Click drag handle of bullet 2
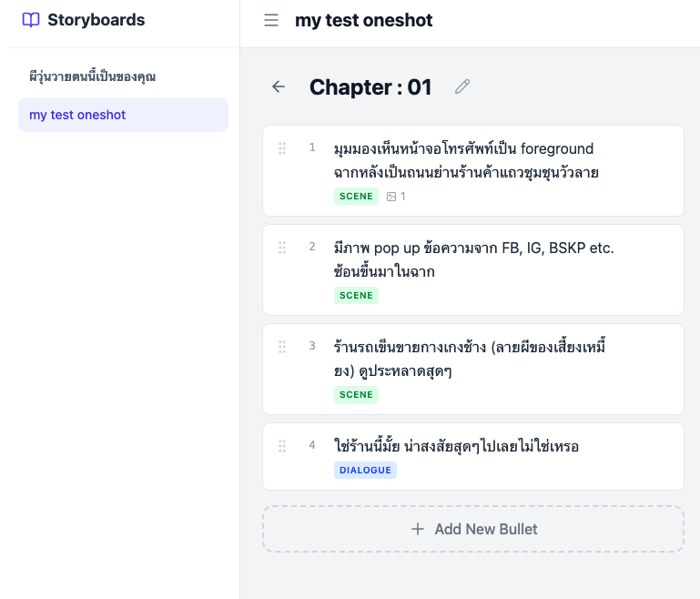 282,248
